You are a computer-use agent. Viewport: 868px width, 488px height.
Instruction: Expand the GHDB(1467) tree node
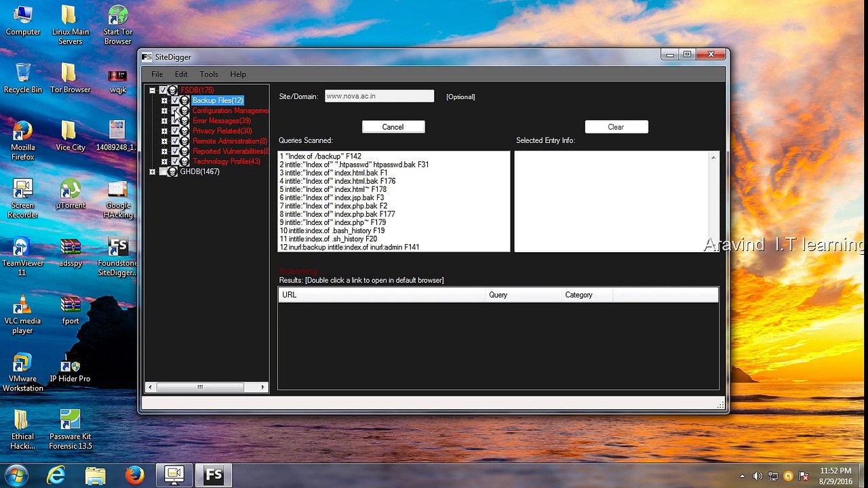pyautogui.click(x=152, y=171)
